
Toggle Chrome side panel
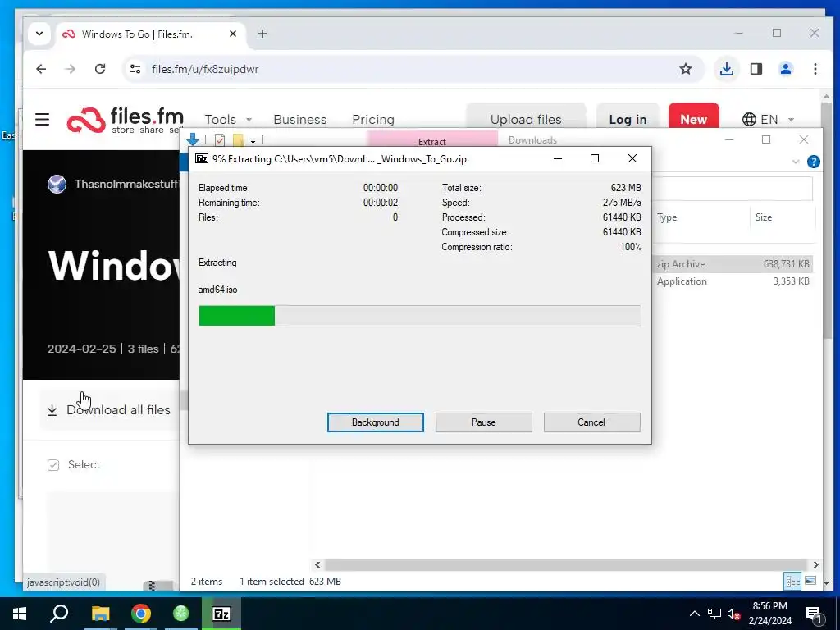pos(756,69)
